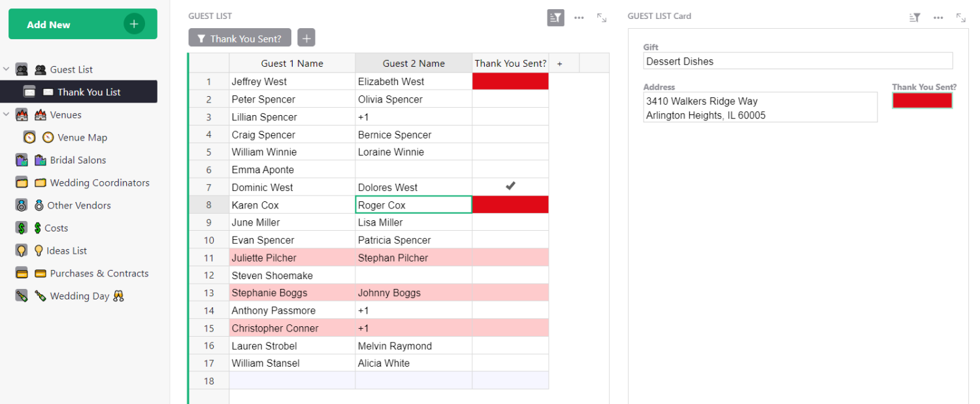The width and height of the screenshot is (980, 404).
Task: Toggle sort and filter for GUEST LIST
Action: tap(555, 18)
